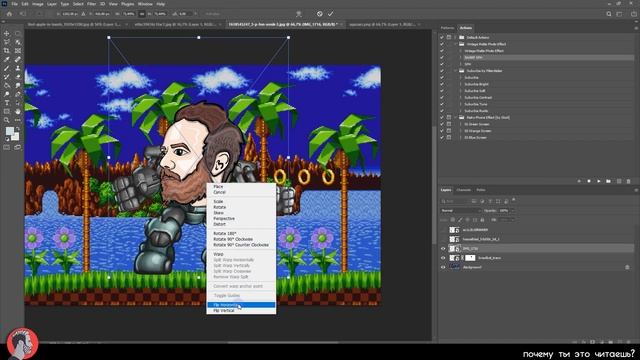Choose Perspective from context menu
640x360 pixels.
(x=241, y=219)
